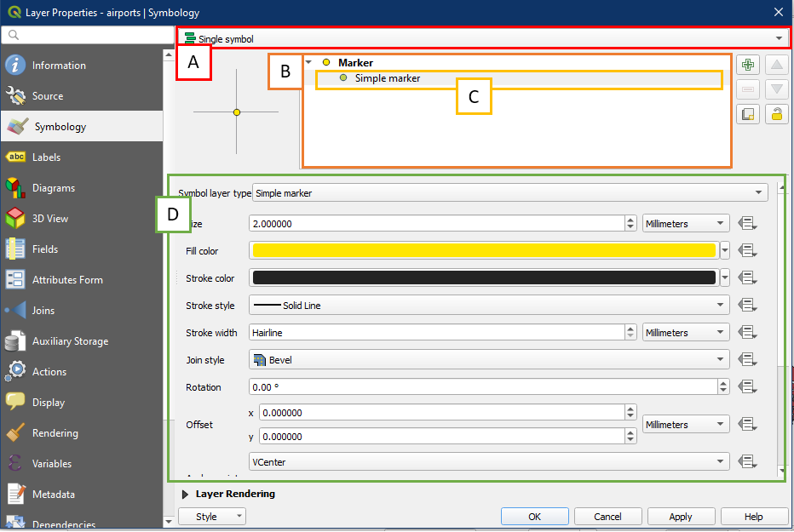
Task: Click the add symbol layer plus icon
Action: click(748, 65)
